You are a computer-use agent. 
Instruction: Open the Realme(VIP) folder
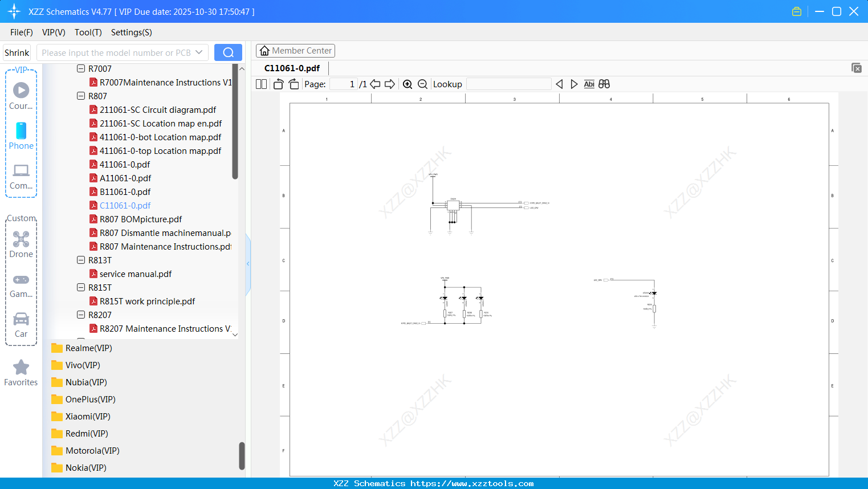89,348
